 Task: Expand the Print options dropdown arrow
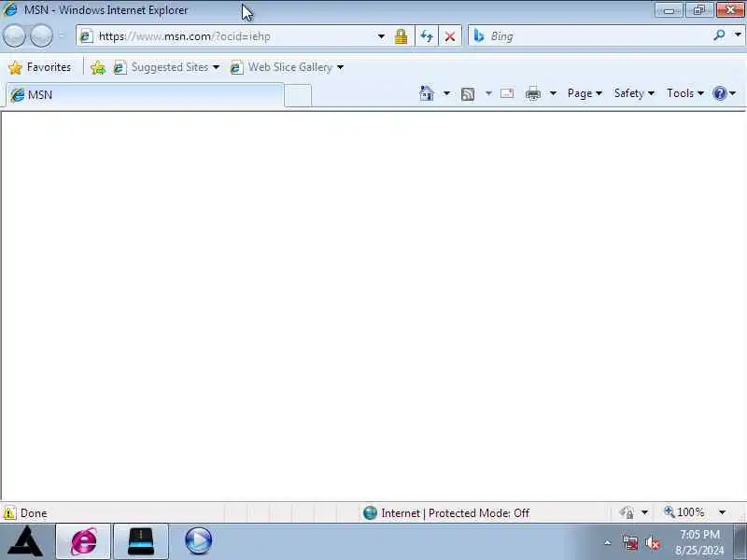click(553, 93)
